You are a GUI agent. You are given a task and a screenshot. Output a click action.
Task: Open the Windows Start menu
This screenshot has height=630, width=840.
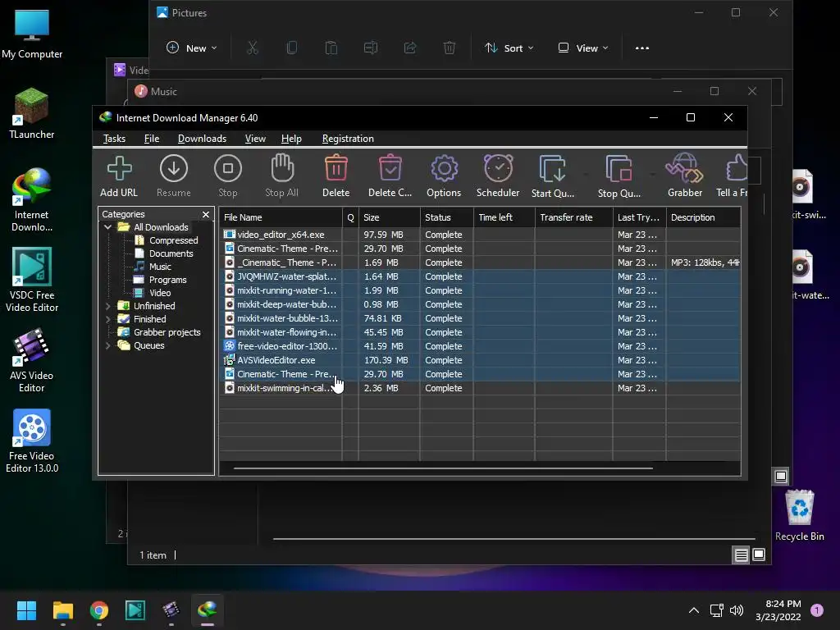click(26, 610)
